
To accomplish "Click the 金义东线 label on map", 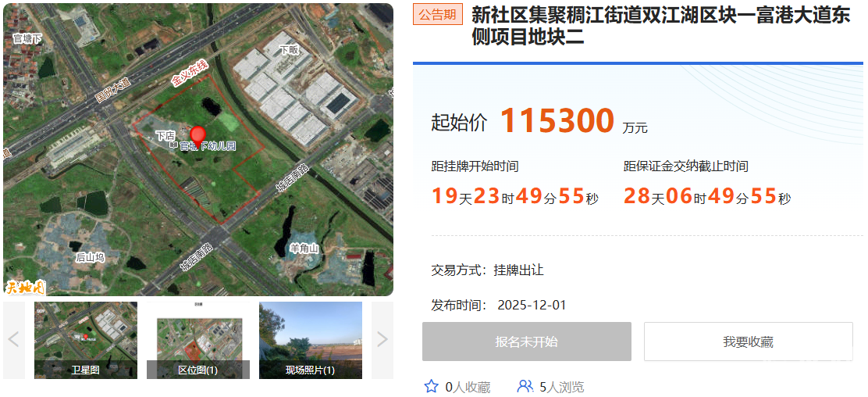I will point(190,74).
